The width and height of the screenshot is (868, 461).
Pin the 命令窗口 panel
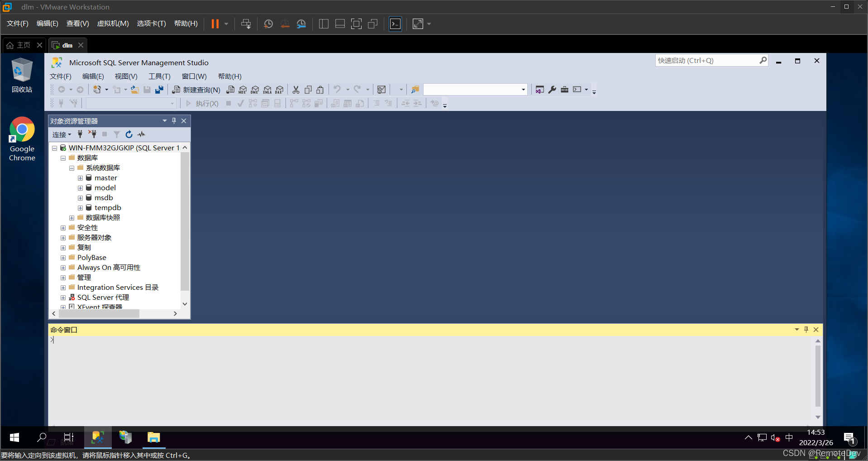pos(806,330)
